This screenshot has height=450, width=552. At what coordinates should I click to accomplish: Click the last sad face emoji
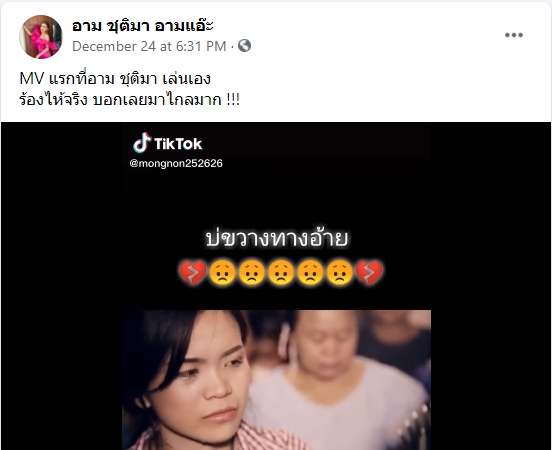(x=339, y=272)
